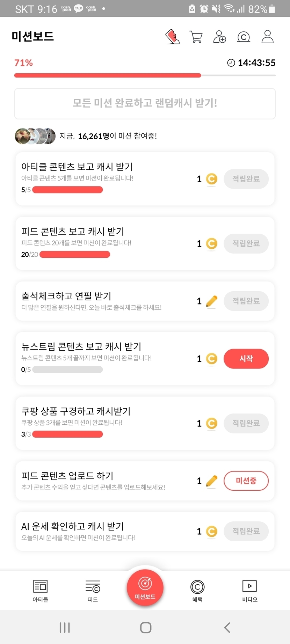Select the AI 운세 확인하고 캐시 받기 mission
290x644 pixels.
pos(105,531)
